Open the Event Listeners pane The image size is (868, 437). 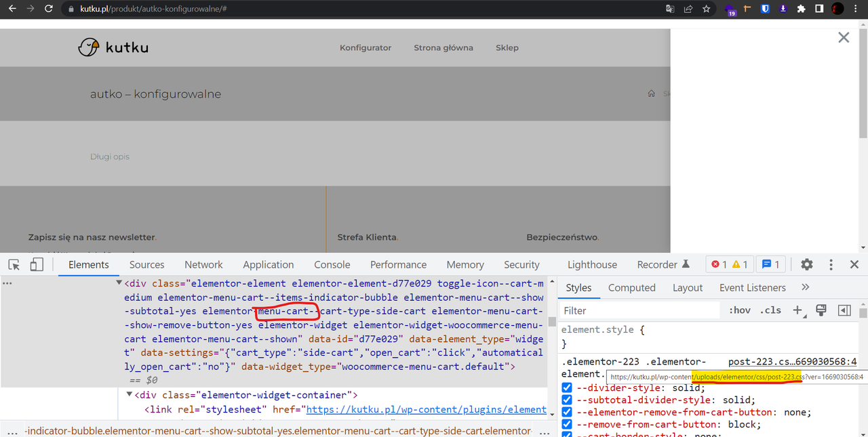753,287
